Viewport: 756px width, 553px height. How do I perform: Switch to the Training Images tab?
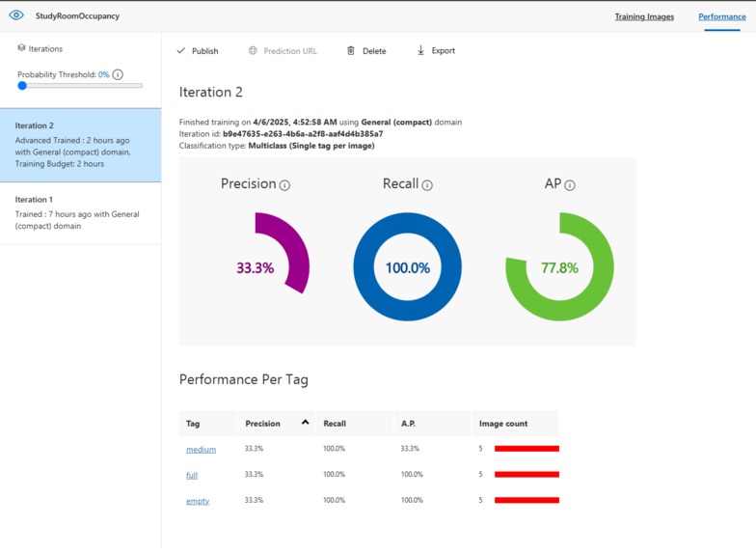[x=644, y=16]
